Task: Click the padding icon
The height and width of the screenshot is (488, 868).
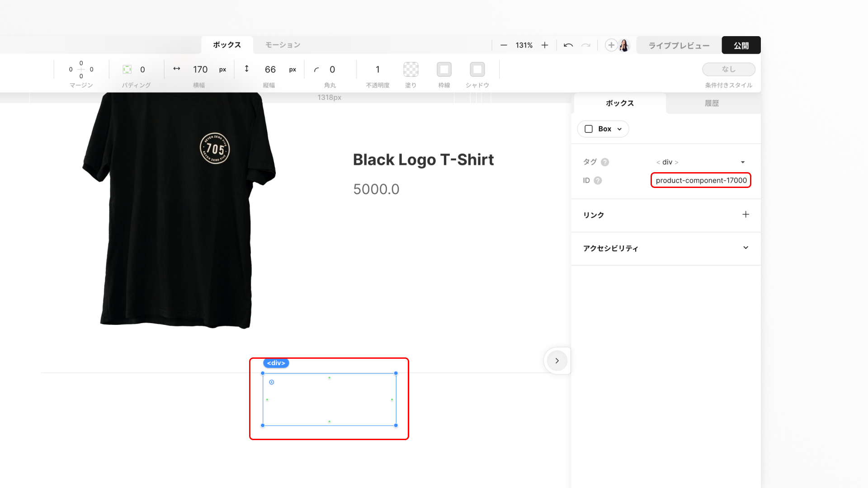Action: click(x=127, y=69)
